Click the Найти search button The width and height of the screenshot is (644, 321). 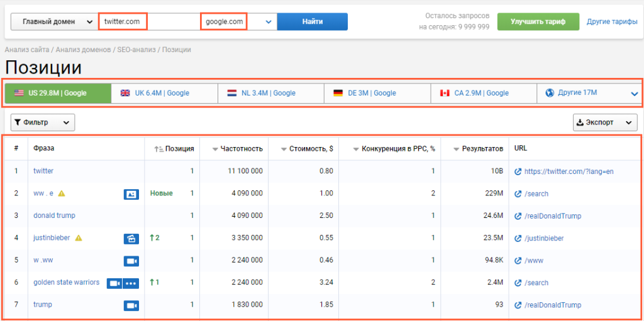click(x=313, y=22)
